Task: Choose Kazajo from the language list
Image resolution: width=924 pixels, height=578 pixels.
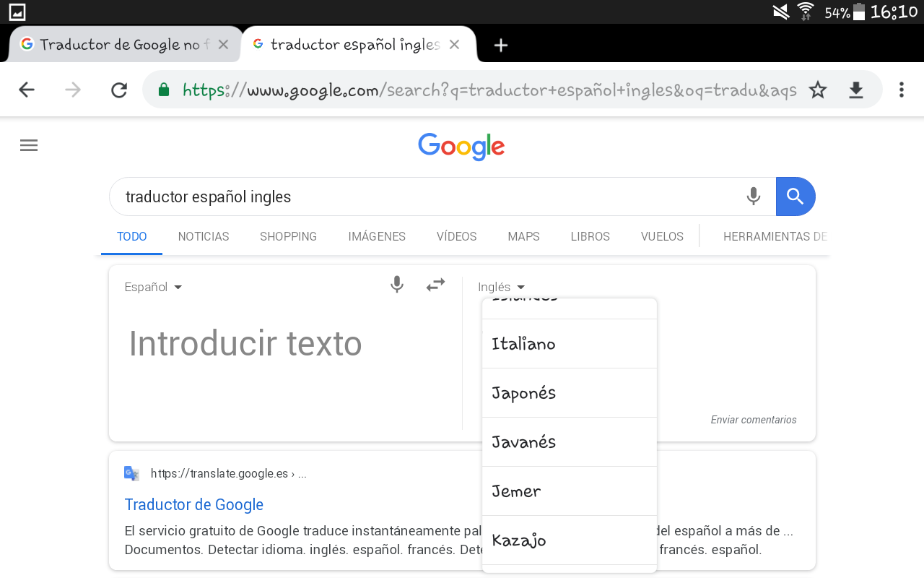Action: pos(570,540)
